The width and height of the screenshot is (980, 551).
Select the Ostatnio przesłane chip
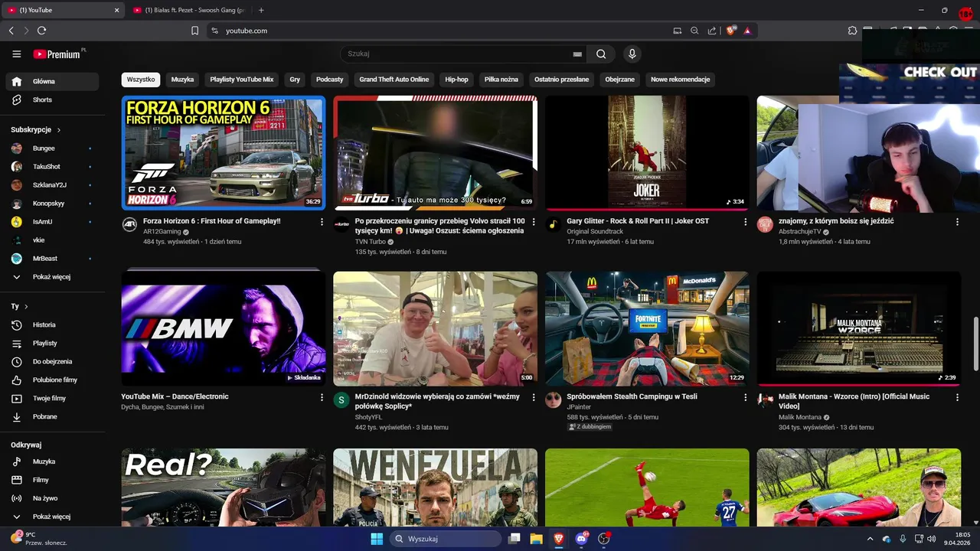click(x=562, y=80)
